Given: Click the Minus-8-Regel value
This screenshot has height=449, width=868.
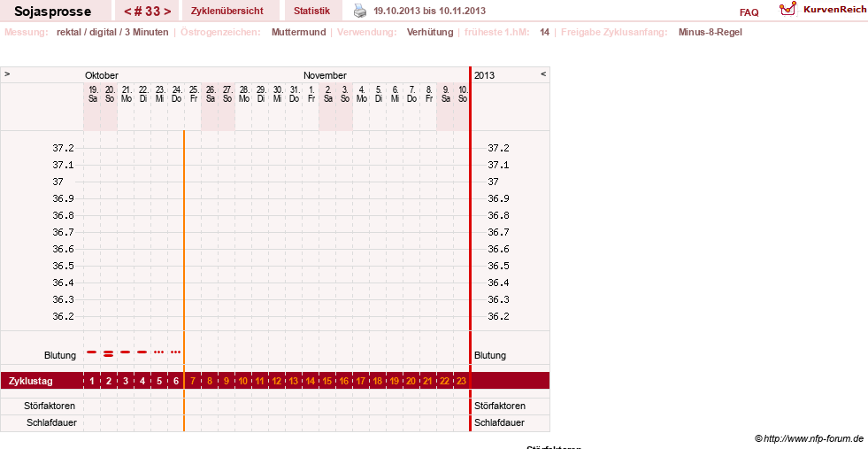Looking at the screenshot, I should tap(711, 32).
